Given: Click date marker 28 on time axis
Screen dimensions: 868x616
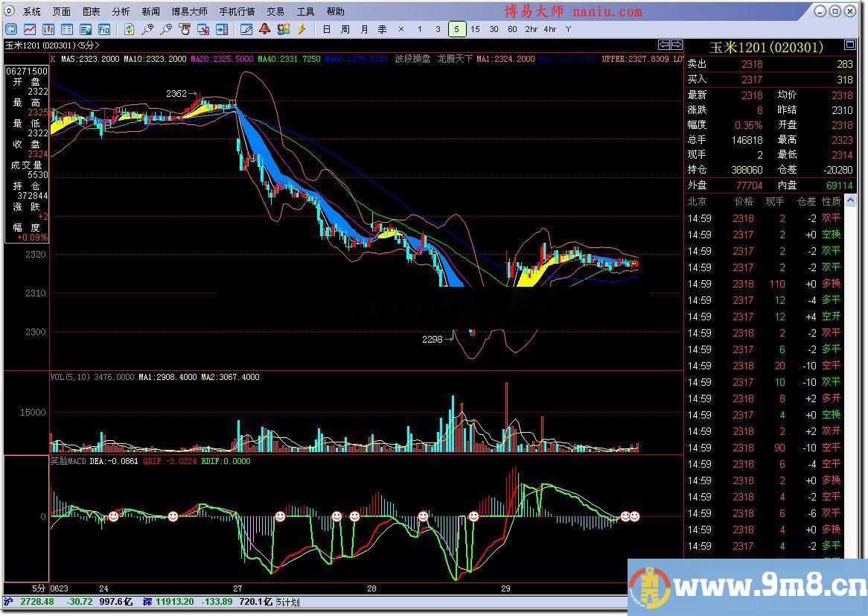Looking at the screenshot, I should [371, 588].
